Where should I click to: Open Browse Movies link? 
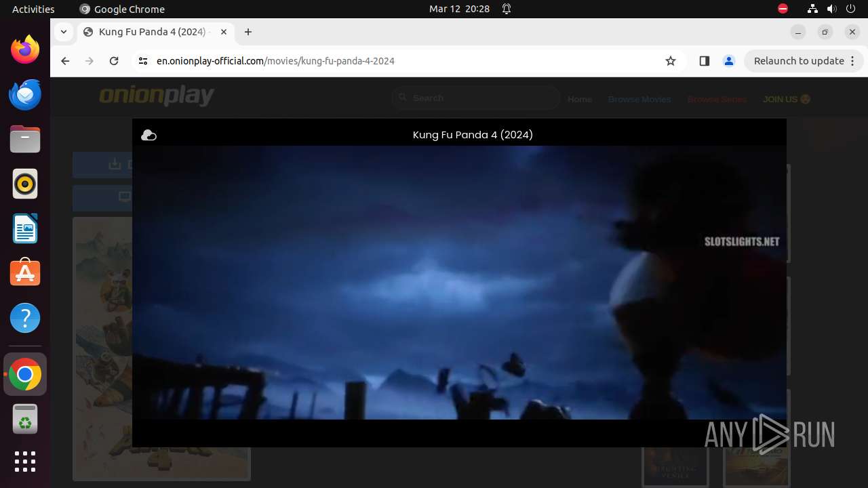point(639,99)
